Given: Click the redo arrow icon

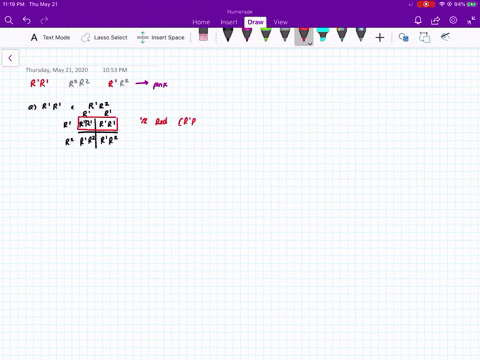Looking at the screenshot, I should [x=44, y=21].
